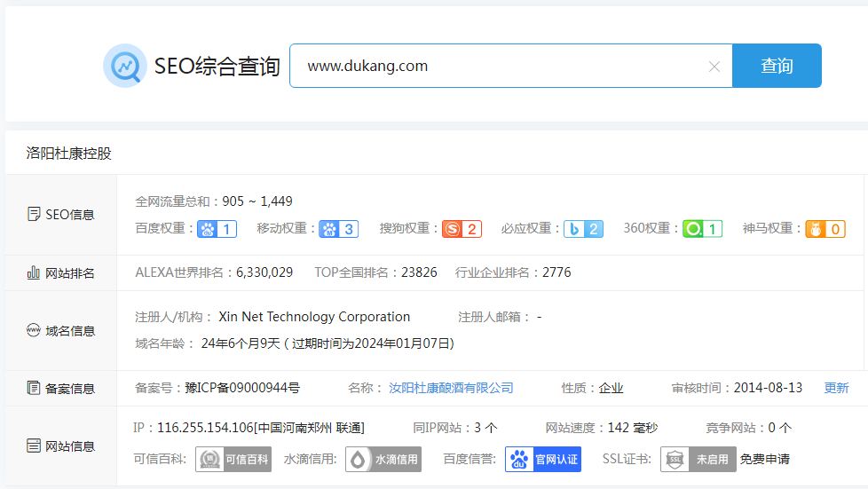The width and height of the screenshot is (868, 489).
Task: Click the 搜狗权重 badge showing 2
Action: pyautogui.click(x=462, y=229)
